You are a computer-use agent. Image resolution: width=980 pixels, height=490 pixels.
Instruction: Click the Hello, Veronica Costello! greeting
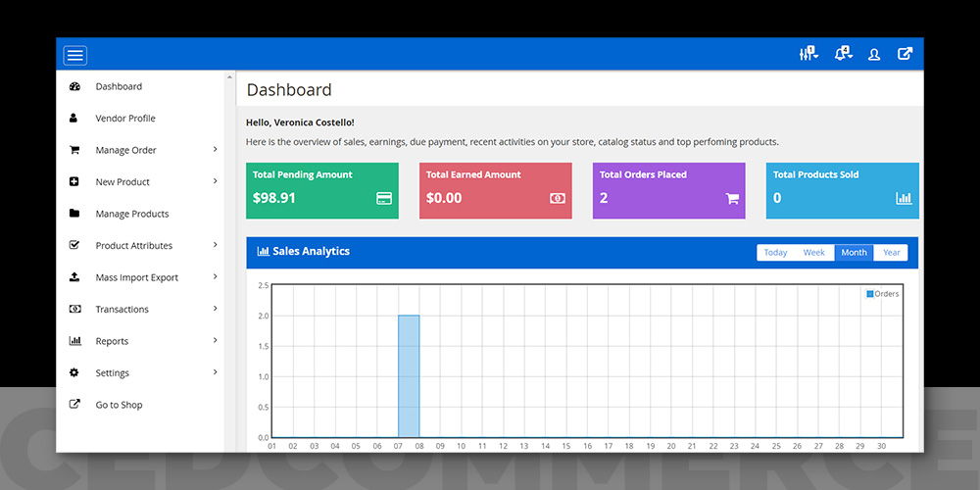[x=300, y=122]
